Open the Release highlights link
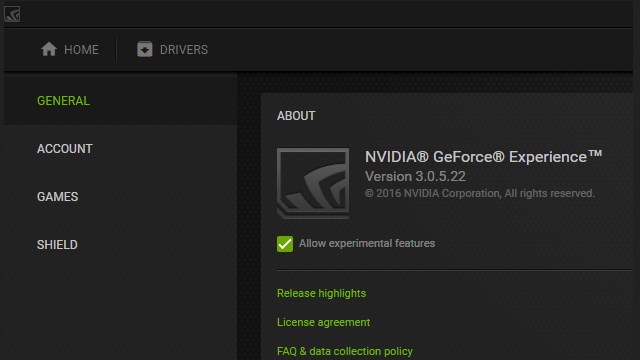This screenshot has height=360, width=640. [321, 293]
